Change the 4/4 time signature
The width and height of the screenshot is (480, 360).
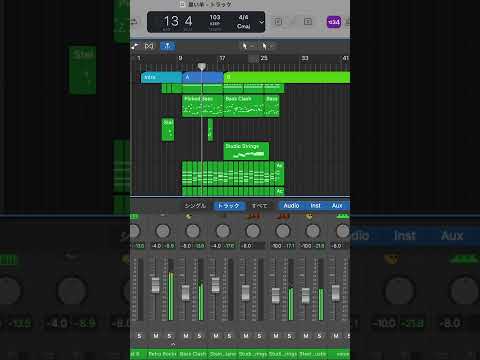click(243, 17)
